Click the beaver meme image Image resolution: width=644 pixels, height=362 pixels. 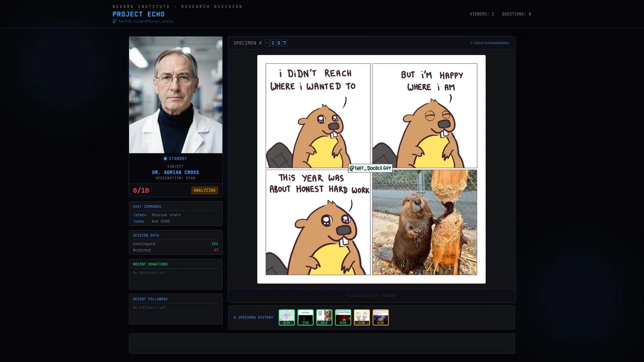[371, 169]
